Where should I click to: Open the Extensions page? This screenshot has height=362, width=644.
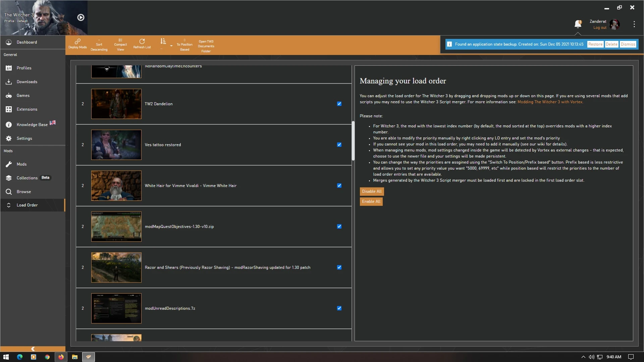[x=33, y=109]
